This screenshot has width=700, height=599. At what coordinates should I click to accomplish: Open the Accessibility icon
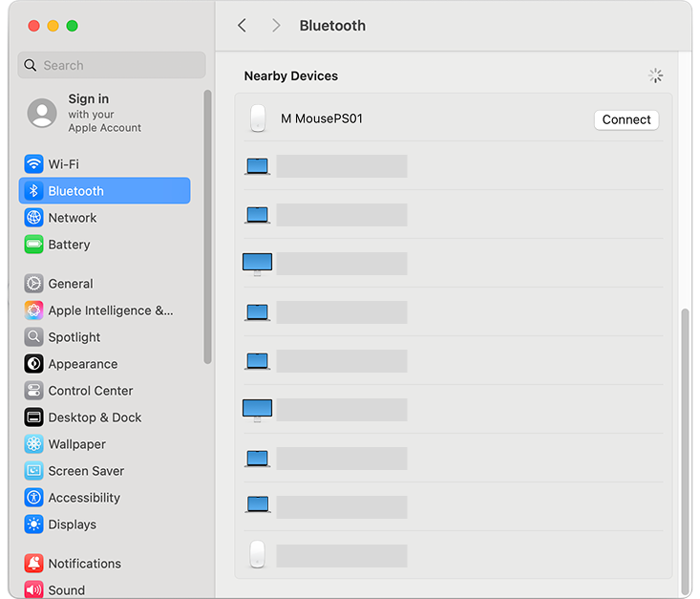(34, 497)
